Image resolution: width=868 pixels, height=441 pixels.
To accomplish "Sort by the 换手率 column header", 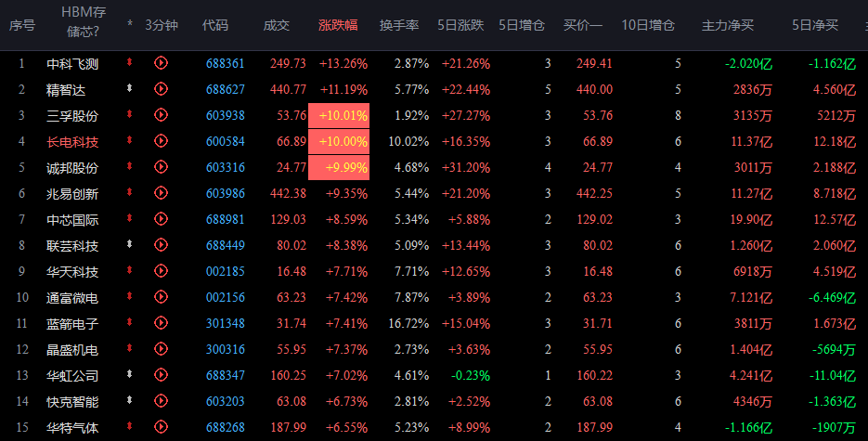I will pos(399,25).
